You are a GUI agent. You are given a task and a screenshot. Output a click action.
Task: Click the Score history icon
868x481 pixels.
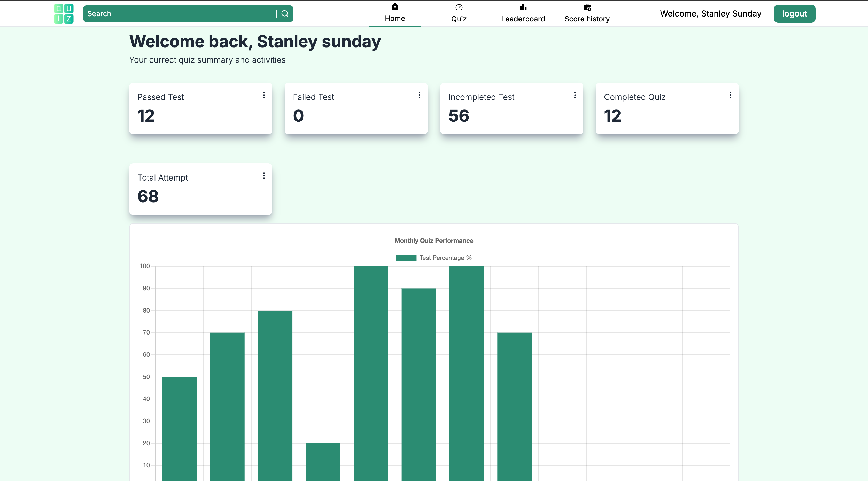(587, 7)
